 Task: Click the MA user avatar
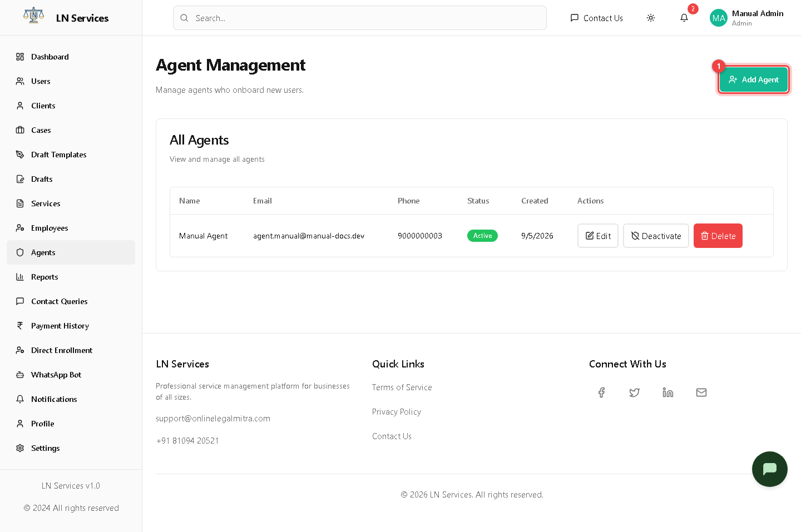[x=719, y=18]
